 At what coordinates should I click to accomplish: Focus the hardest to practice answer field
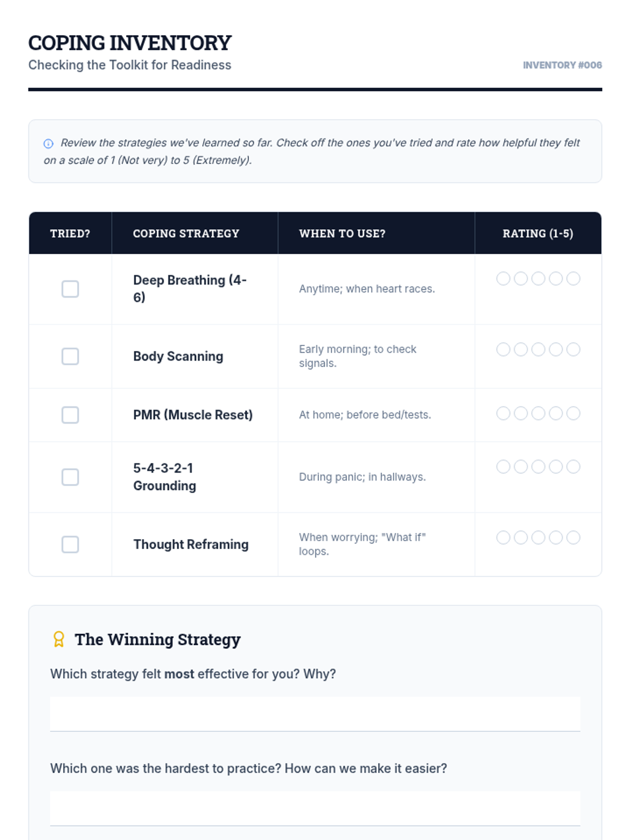click(x=315, y=808)
